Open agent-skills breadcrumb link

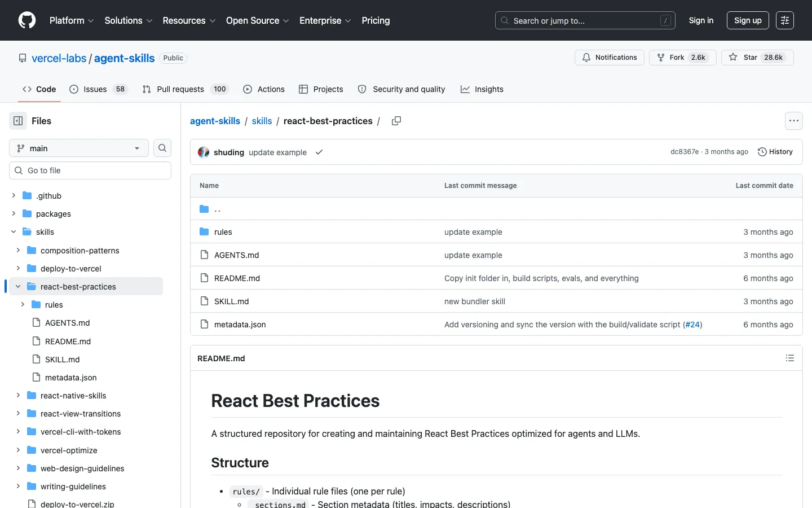pos(215,121)
